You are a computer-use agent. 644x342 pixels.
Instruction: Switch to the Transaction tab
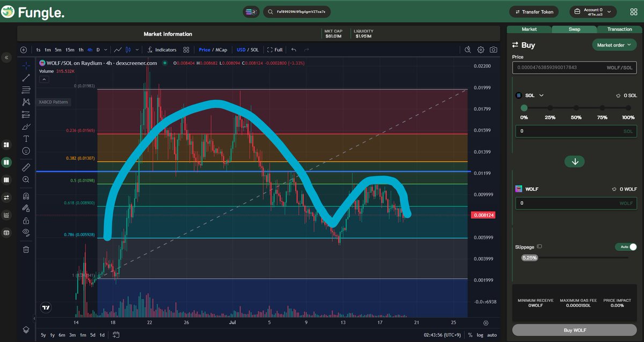click(620, 29)
